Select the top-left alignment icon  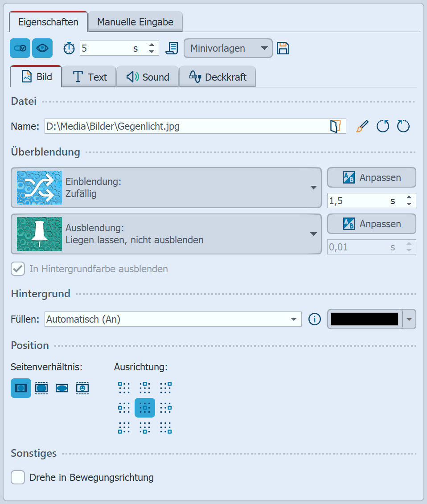point(124,387)
